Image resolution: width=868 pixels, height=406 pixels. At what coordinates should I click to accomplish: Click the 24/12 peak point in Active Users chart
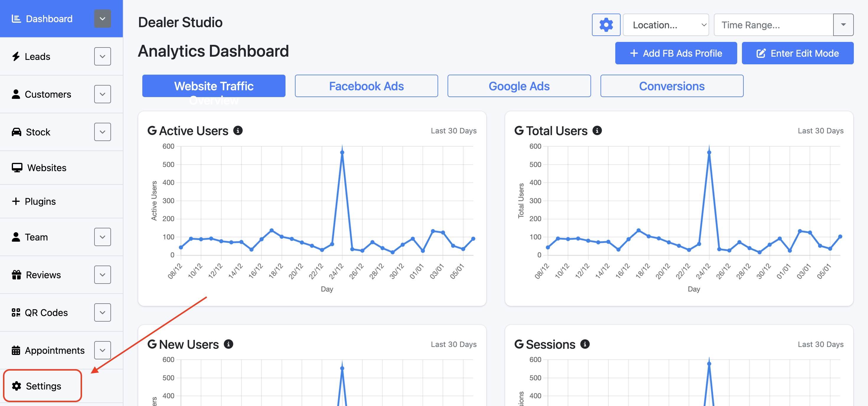pyautogui.click(x=342, y=153)
